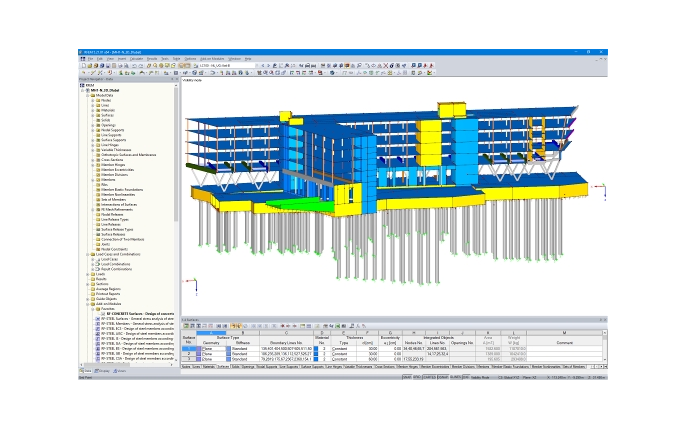
Task: Expand the Materials tree folder
Action: tap(93, 110)
